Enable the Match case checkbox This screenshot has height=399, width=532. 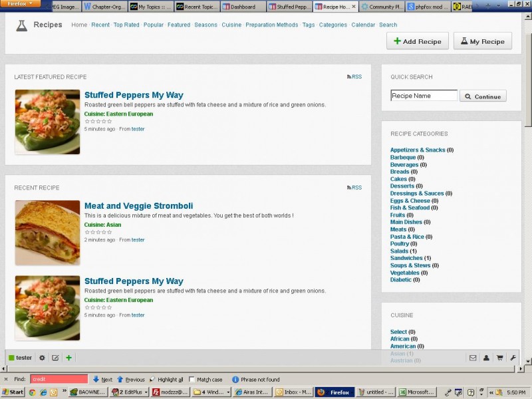tap(192, 379)
